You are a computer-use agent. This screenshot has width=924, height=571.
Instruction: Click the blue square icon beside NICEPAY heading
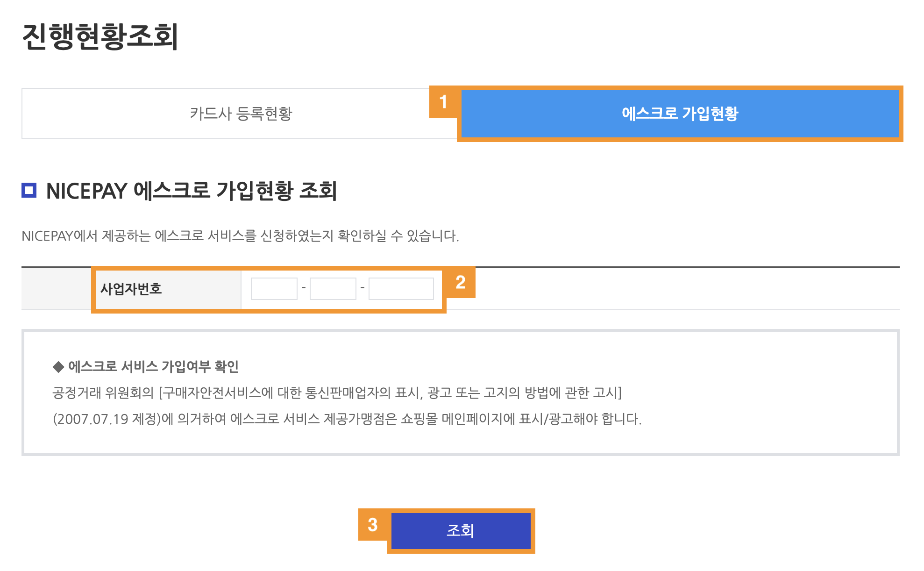(29, 190)
